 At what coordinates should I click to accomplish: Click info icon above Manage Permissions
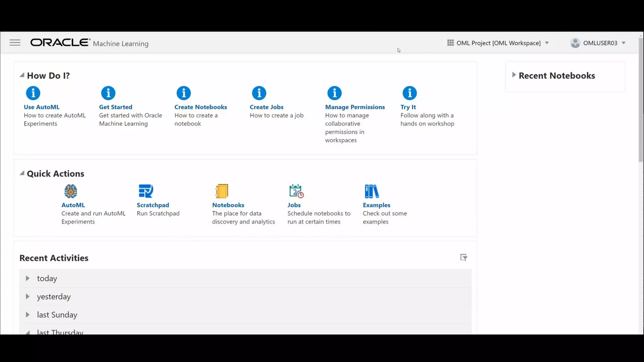(x=334, y=93)
